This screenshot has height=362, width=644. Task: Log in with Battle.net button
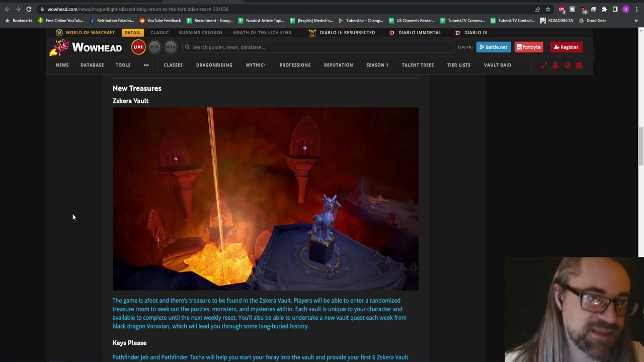tap(493, 47)
